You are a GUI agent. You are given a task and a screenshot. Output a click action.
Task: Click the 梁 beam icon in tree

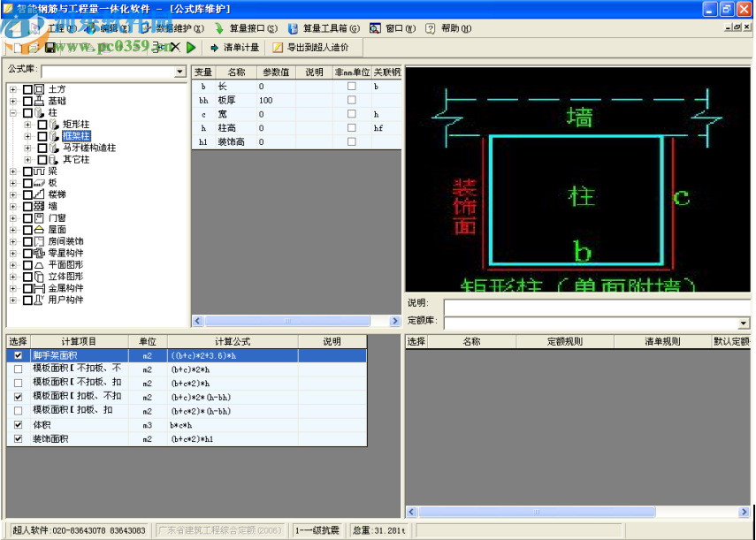(38, 171)
